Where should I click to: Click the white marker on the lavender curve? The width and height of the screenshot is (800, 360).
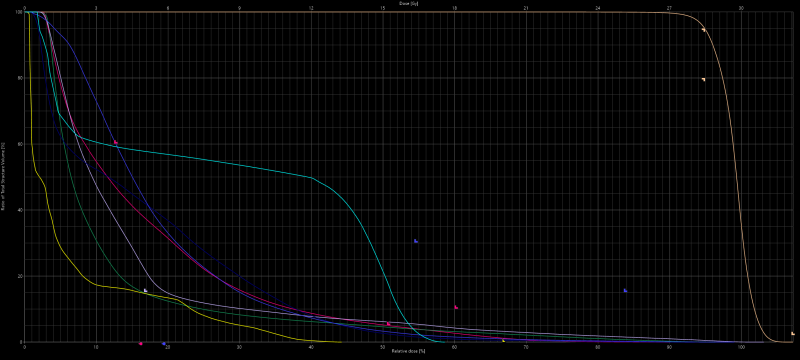145,291
